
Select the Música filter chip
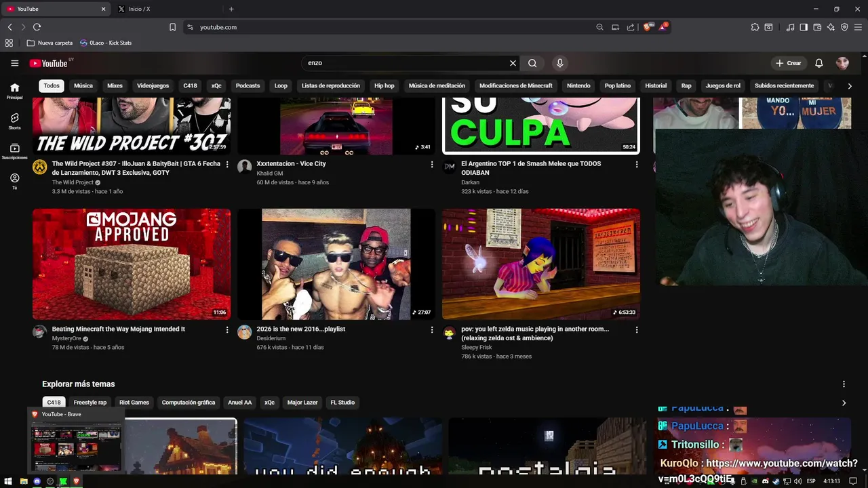83,85
